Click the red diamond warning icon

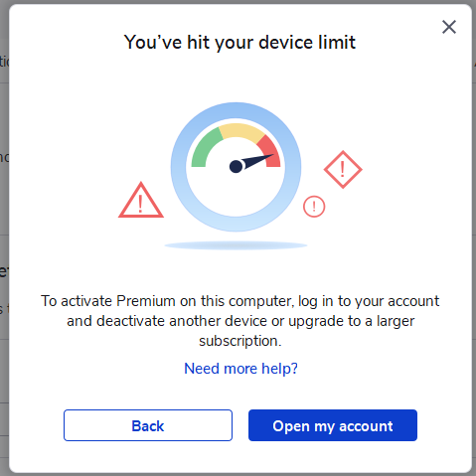pos(343,170)
